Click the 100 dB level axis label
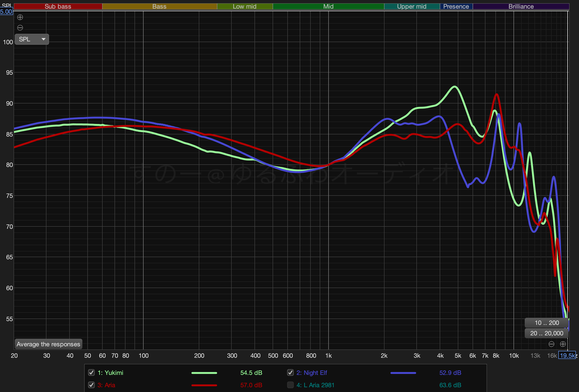 pos(7,42)
